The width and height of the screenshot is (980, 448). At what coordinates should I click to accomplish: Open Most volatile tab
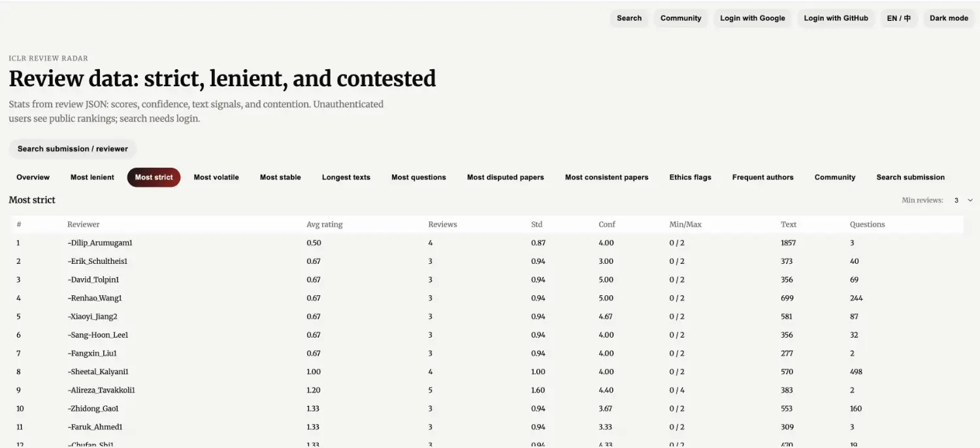click(x=216, y=178)
